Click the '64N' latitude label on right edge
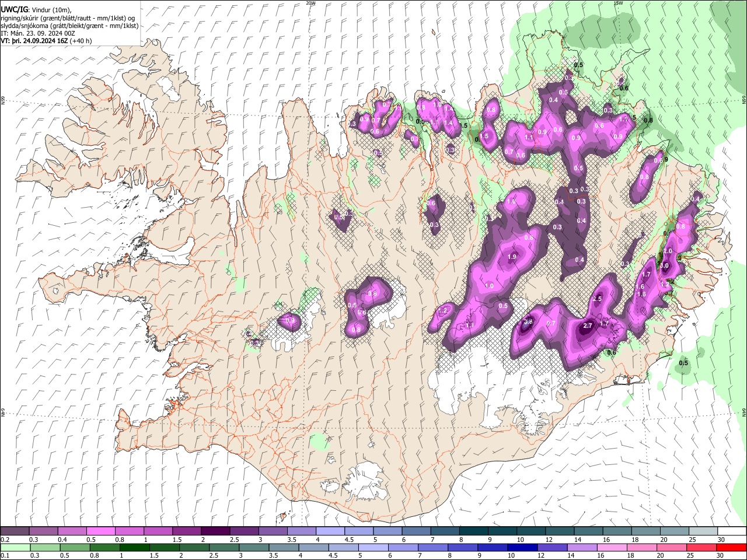The width and height of the screenshot is (747, 560). pos(744,412)
